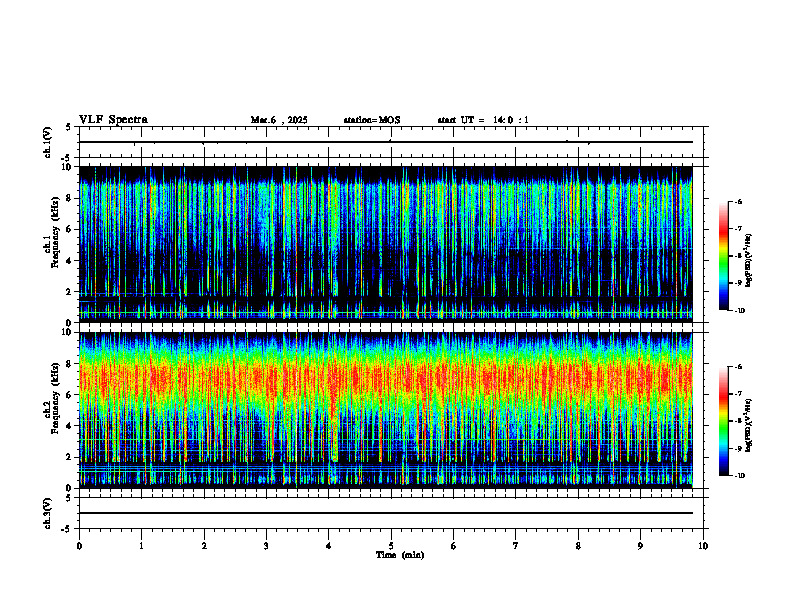
Task: Click the "-7" label on ch.2 colorbar
Action: point(738,394)
